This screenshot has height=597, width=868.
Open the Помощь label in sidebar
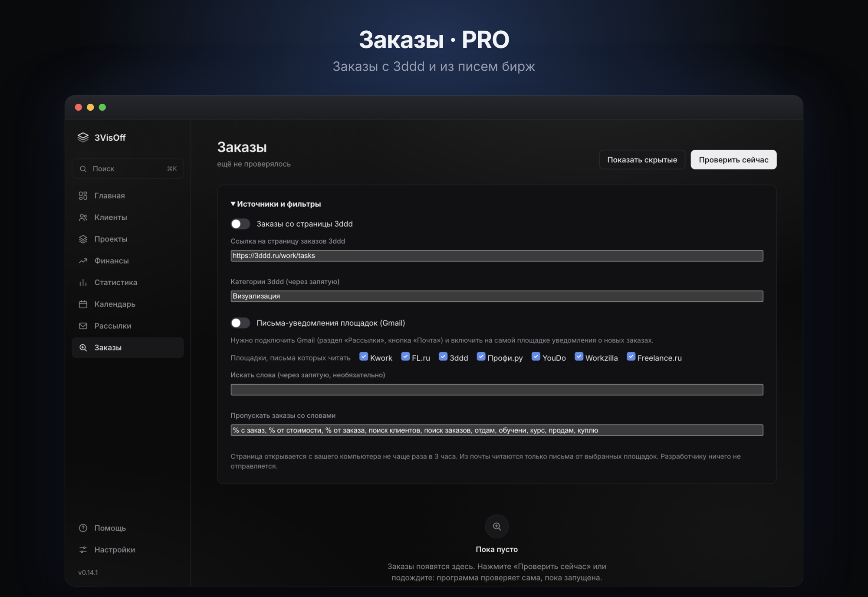(110, 528)
